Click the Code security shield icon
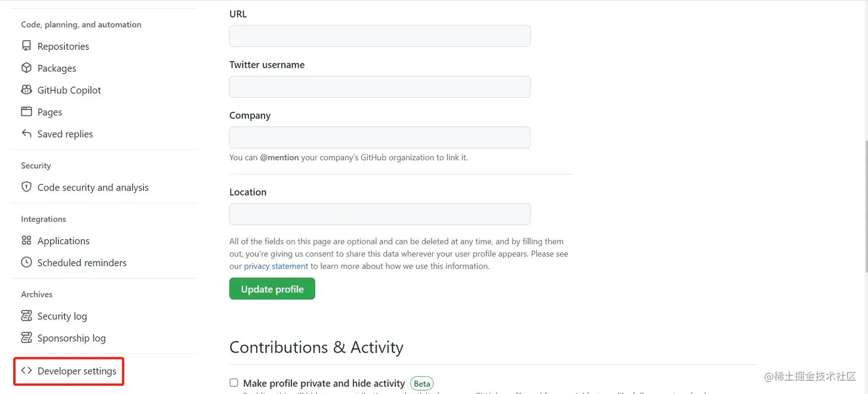 26,187
